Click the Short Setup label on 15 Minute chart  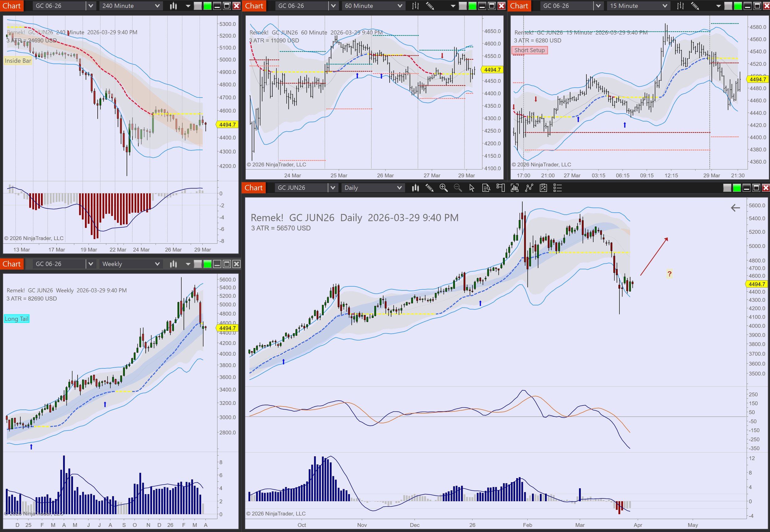coord(529,50)
